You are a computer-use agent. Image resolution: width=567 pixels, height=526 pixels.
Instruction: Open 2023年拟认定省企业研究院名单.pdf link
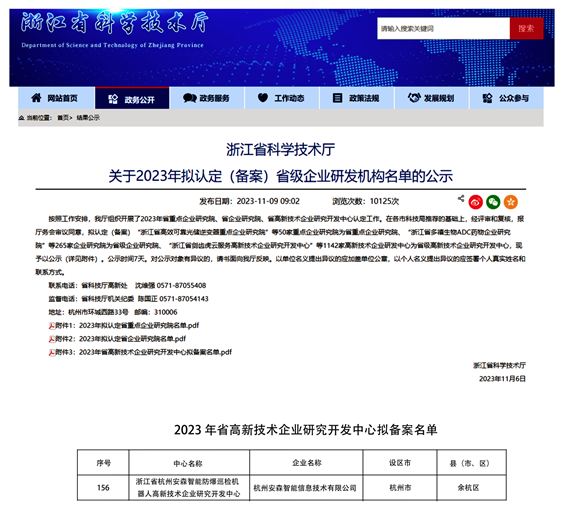(x=132, y=339)
